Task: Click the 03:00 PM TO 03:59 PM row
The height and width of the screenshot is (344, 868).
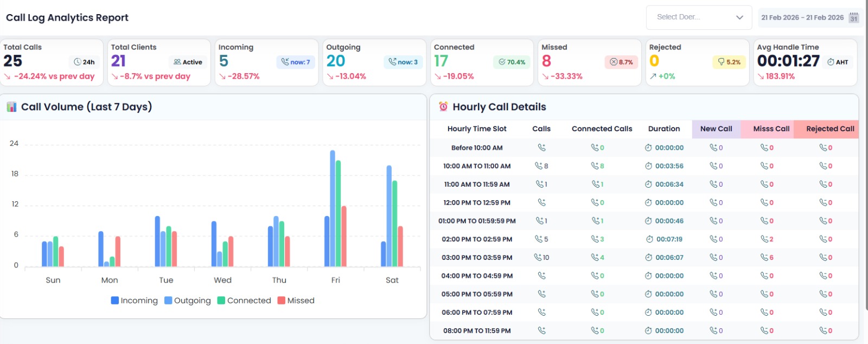Action: pyautogui.click(x=477, y=258)
